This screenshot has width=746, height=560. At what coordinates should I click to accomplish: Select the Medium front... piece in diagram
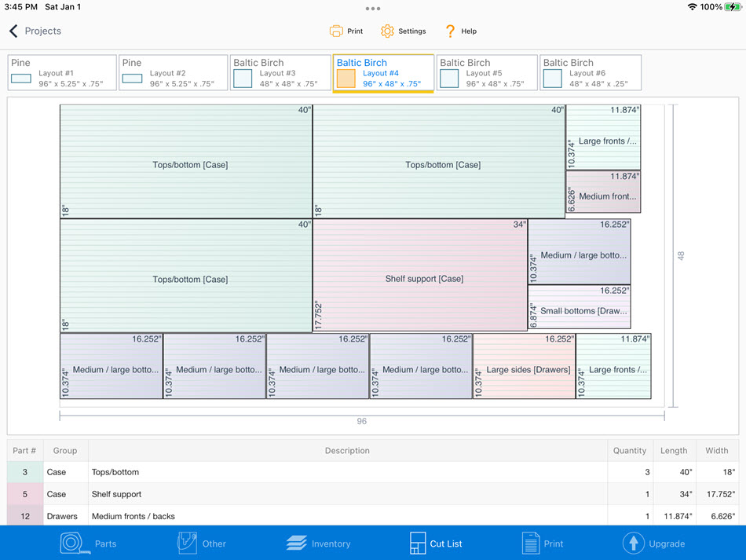[x=603, y=192]
